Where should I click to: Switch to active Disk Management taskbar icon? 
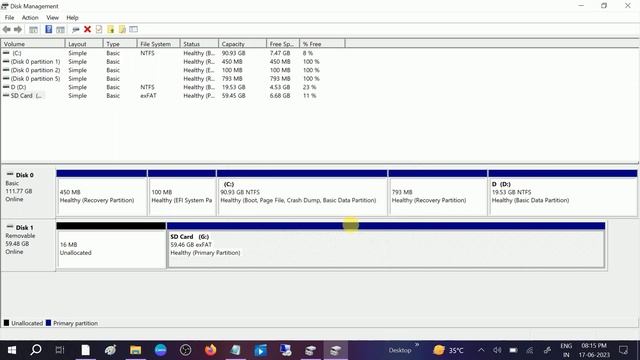pos(336,350)
